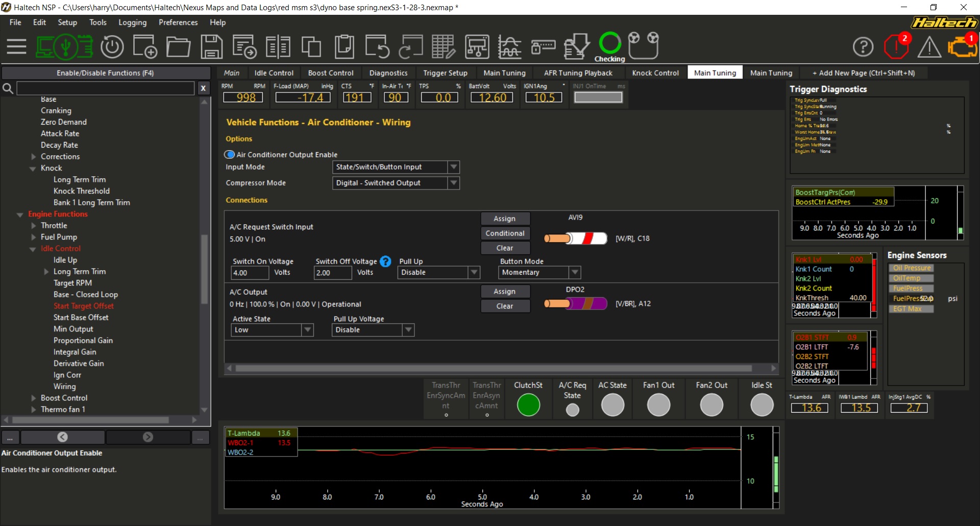Viewport: 980px width, 526px height.
Task: Open the Preferences menu
Action: click(x=178, y=22)
